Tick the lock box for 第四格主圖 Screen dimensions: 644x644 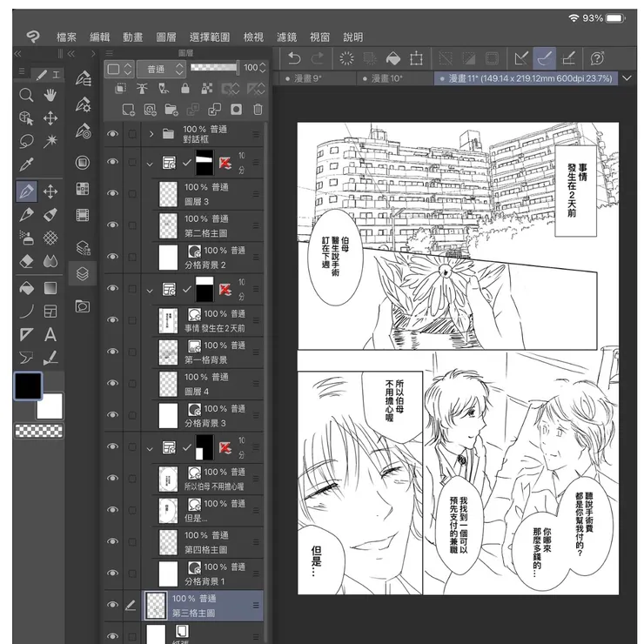[132, 541]
